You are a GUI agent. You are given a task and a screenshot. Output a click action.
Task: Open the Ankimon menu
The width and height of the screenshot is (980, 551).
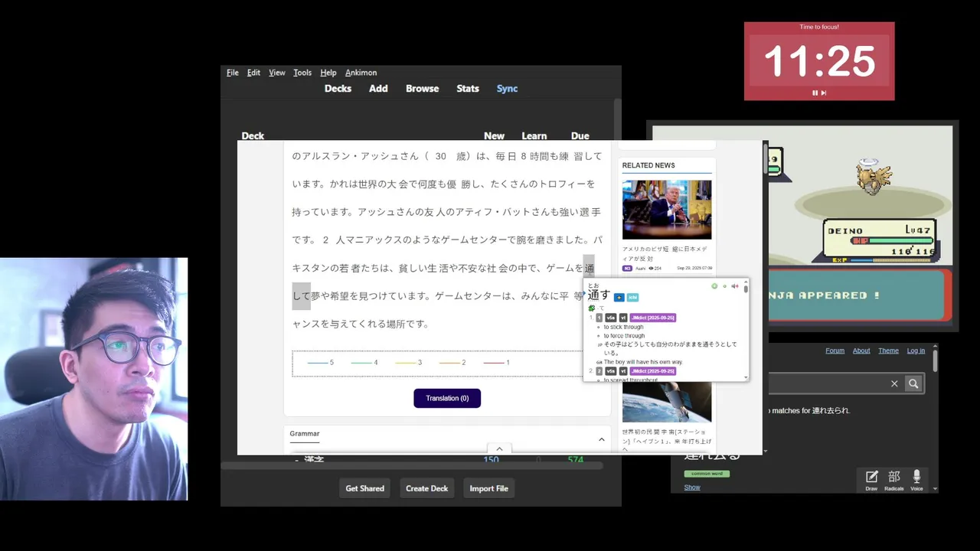coord(361,73)
